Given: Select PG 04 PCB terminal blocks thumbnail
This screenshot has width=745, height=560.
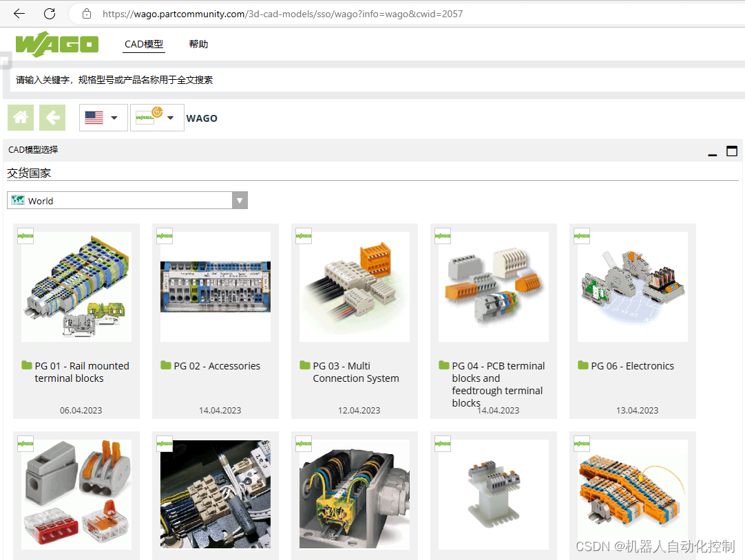Looking at the screenshot, I should coord(494,287).
